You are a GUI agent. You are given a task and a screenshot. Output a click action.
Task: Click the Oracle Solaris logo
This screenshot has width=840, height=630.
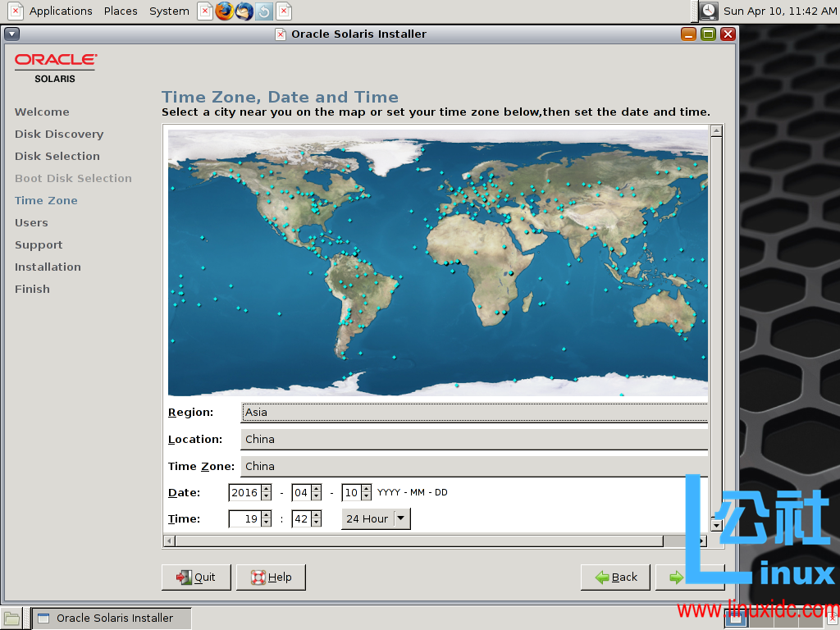56,69
